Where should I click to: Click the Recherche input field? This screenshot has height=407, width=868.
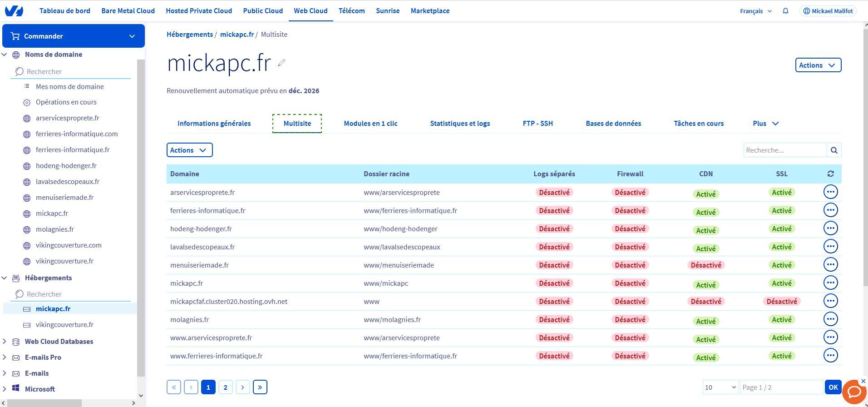pos(784,150)
